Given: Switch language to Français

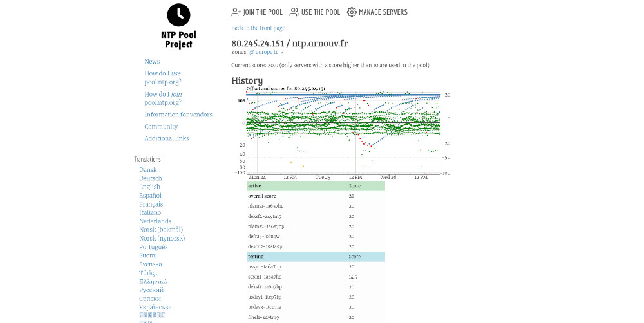Looking at the screenshot, I should point(151,204).
